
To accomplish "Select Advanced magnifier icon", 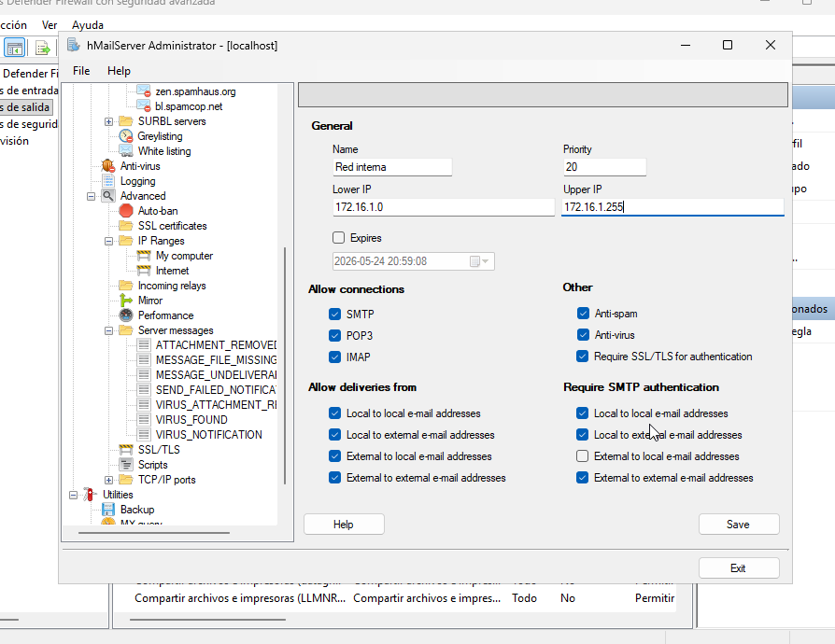I will (108, 195).
